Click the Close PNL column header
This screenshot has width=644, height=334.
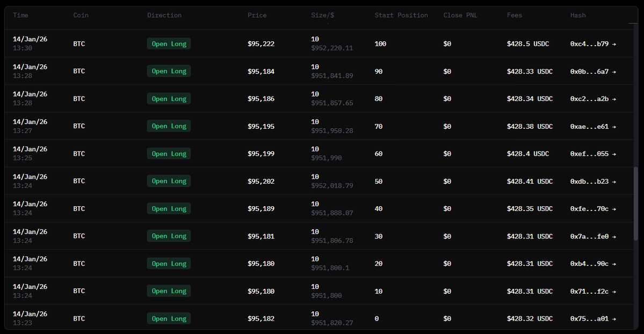click(x=461, y=16)
